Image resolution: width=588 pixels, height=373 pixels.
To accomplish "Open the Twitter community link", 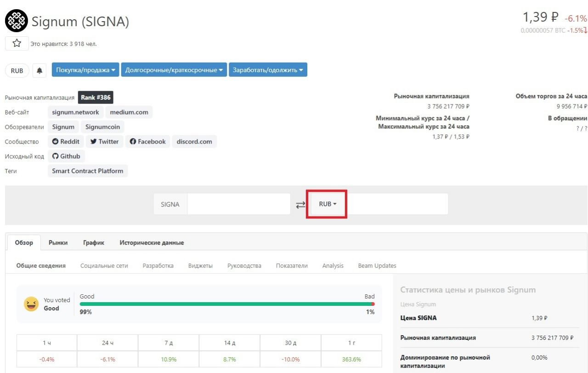I will click(x=105, y=142).
